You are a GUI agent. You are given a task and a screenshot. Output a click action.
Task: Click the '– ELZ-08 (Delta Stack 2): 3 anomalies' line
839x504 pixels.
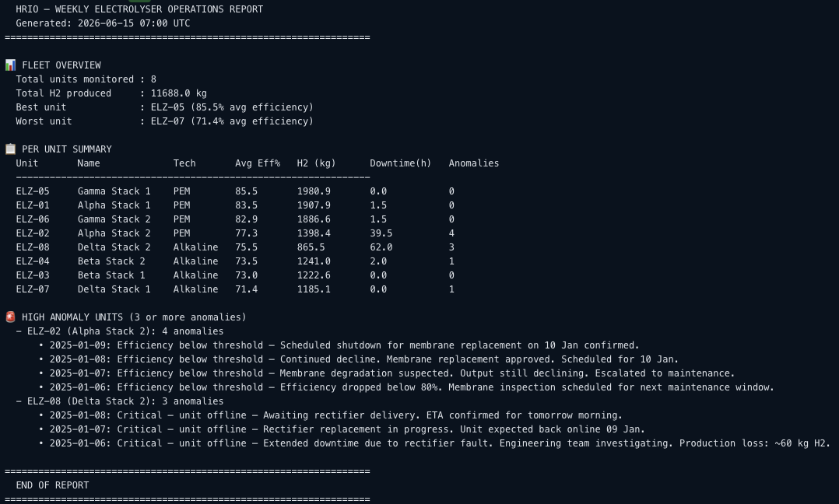[x=120, y=401]
